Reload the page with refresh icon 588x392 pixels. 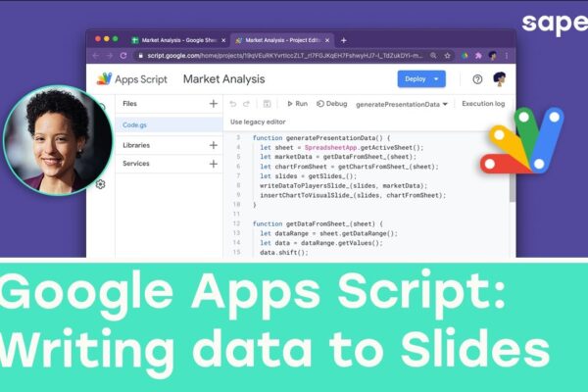pyautogui.click(x=123, y=56)
